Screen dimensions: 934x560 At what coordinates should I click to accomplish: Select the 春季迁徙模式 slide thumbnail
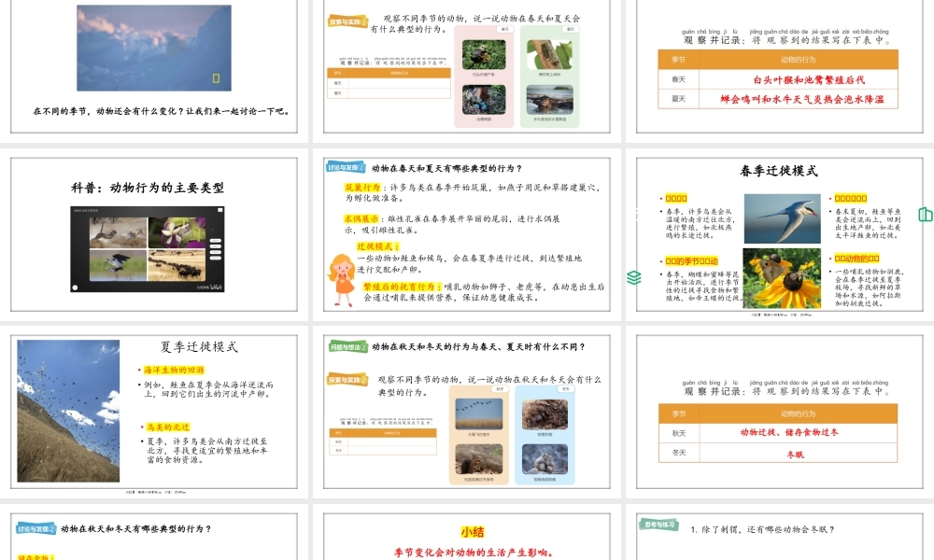tap(779, 234)
